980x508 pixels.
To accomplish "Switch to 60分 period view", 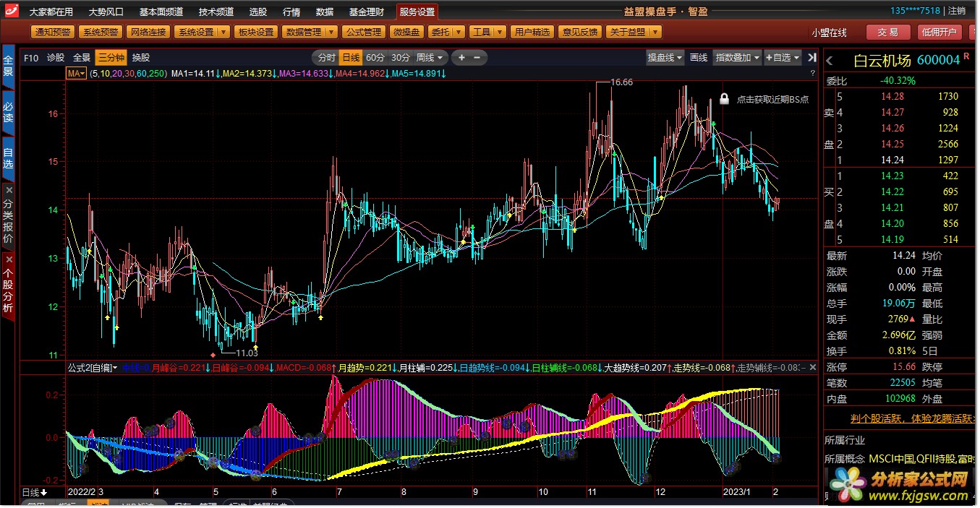I will tap(375, 58).
